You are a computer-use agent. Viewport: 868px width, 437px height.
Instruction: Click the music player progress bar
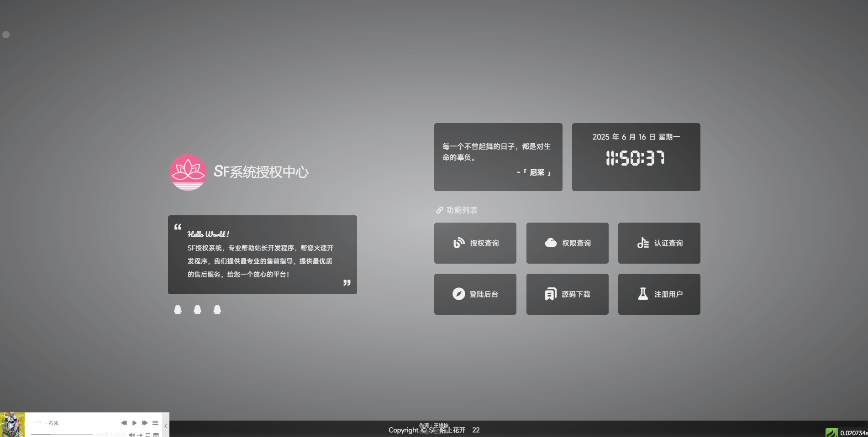click(x=62, y=435)
